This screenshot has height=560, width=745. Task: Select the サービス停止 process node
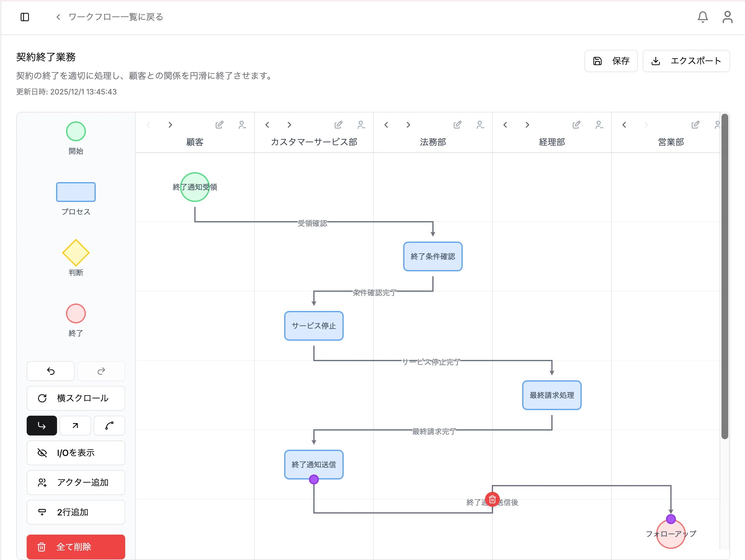click(314, 326)
